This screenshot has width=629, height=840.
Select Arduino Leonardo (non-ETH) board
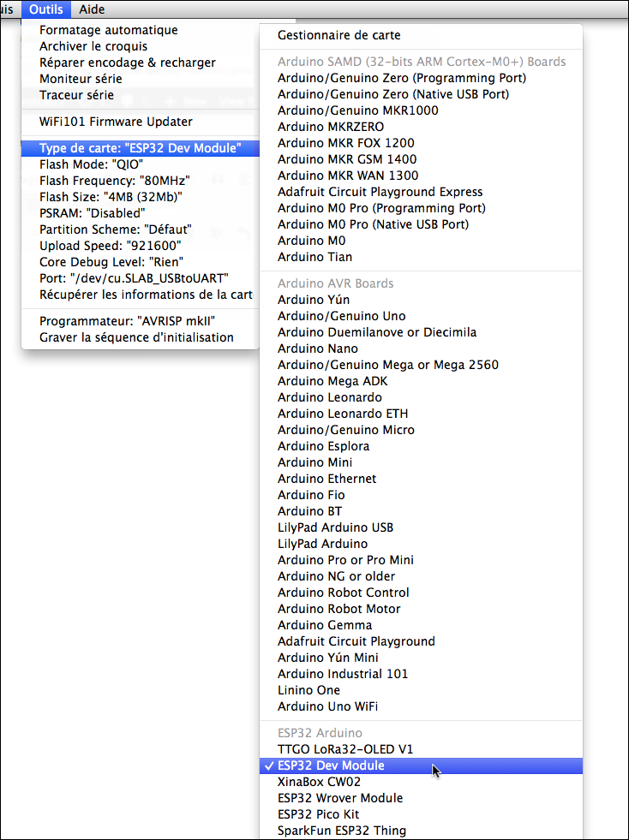pos(421,397)
